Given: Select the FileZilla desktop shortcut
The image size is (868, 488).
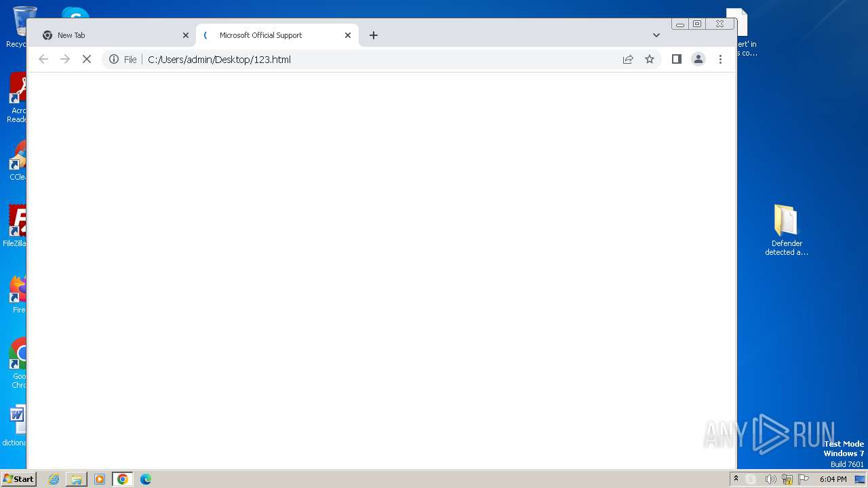Looking at the screenshot, I should 15,226.
